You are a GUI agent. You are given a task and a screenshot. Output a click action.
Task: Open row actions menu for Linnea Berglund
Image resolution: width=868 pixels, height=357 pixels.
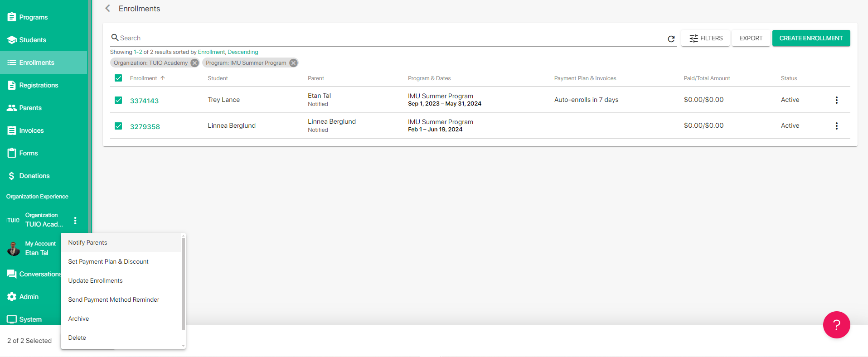[x=837, y=126]
